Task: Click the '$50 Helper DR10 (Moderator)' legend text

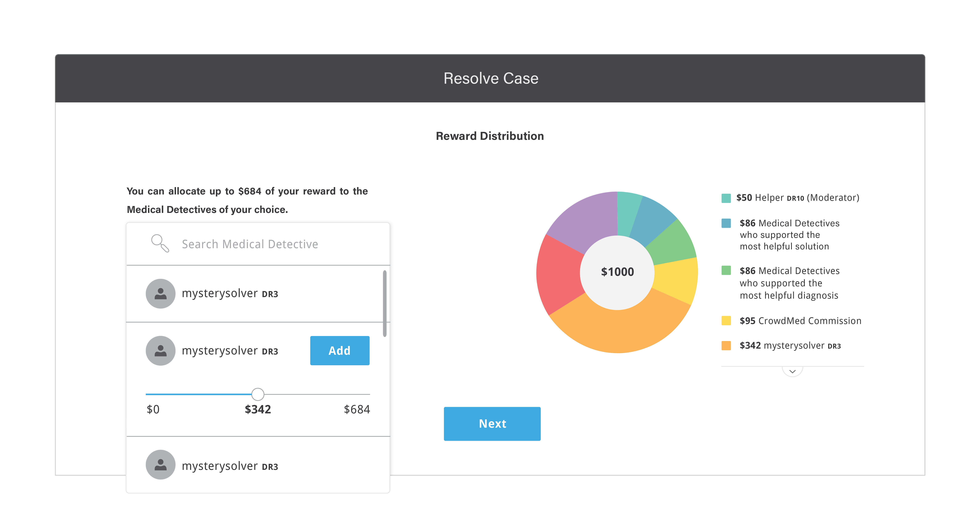Action: [x=798, y=198]
